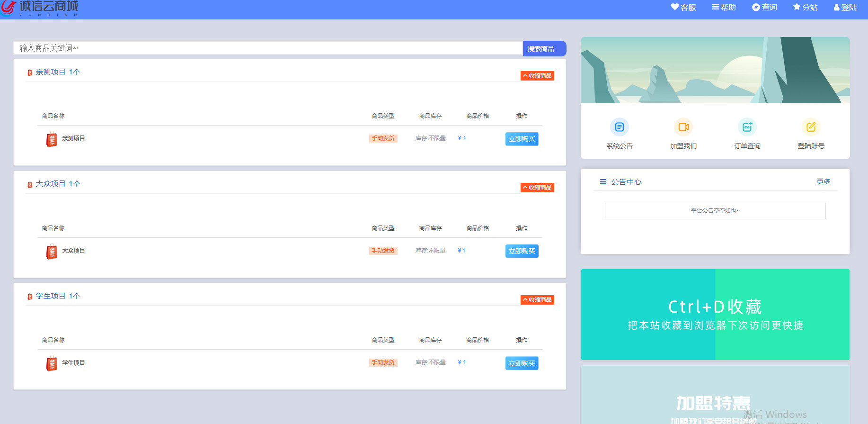Click the sale bag icon beside 学生项目
This screenshot has width=868, height=424.
[52, 363]
